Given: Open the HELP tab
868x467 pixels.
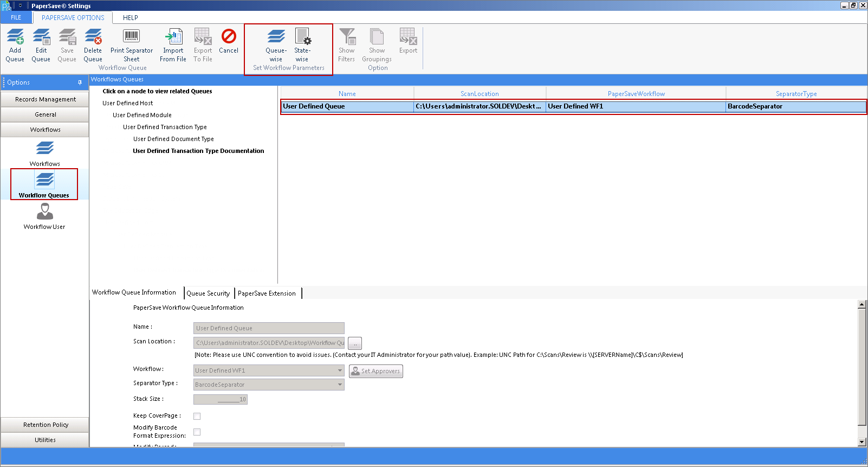Looking at the screenshot, I should [131, 17].
